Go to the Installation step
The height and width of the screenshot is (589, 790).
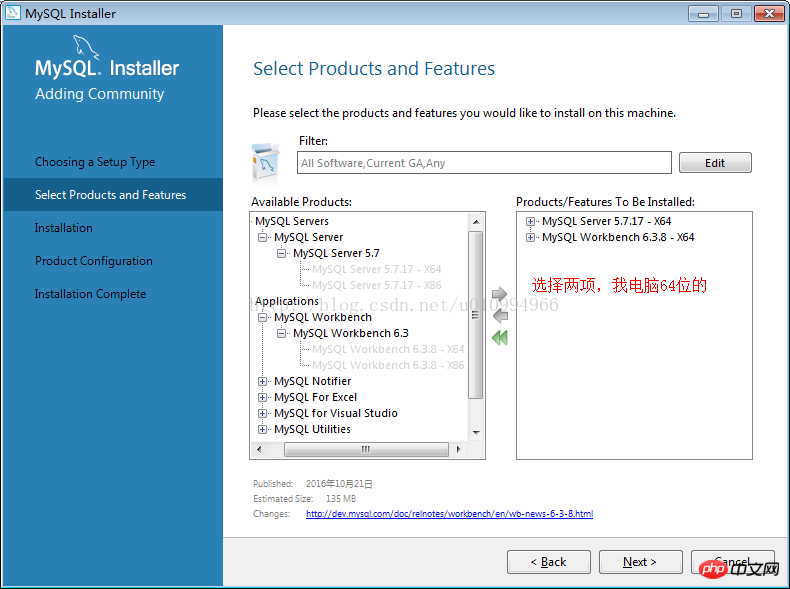(x=63, y=228)
